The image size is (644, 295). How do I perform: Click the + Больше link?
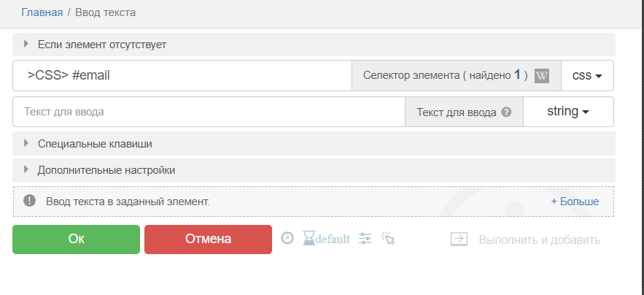[x=575, y=201]
